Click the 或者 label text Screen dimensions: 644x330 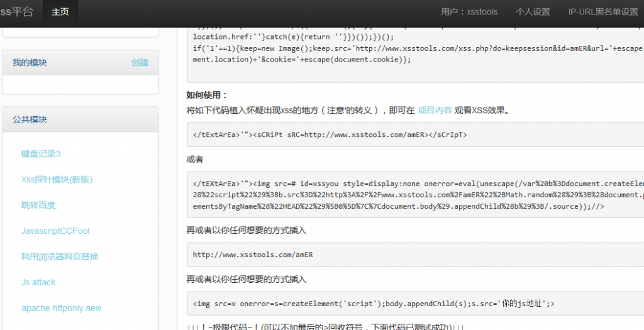[195, 159]
